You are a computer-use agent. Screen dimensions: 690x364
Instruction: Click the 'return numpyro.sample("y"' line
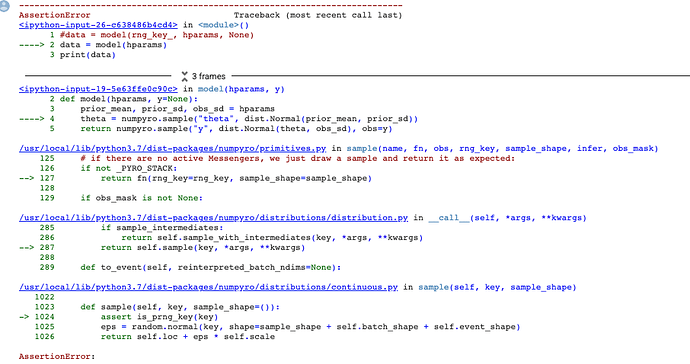pos(236,129)
